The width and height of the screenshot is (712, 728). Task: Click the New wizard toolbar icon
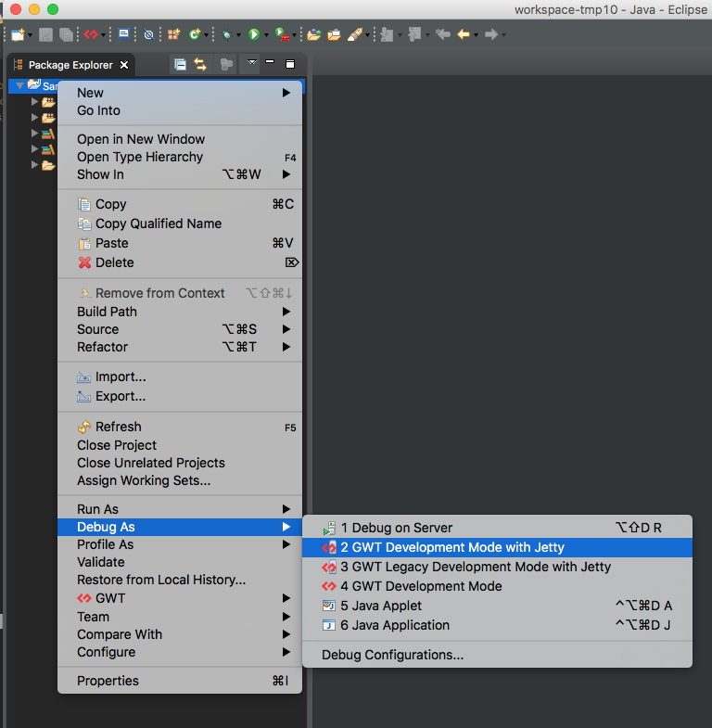[18, 35]
